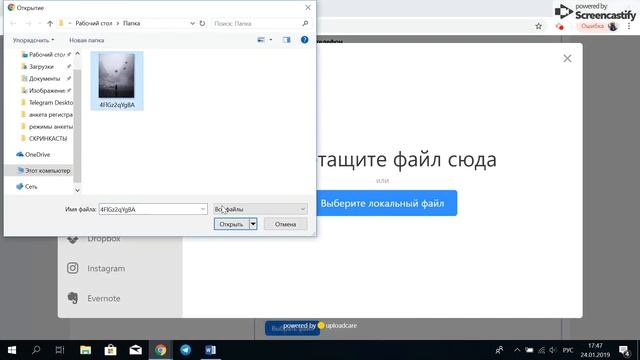640x360 pixels.
Task: Show hidden system tray icons
Action: (517, 350)
